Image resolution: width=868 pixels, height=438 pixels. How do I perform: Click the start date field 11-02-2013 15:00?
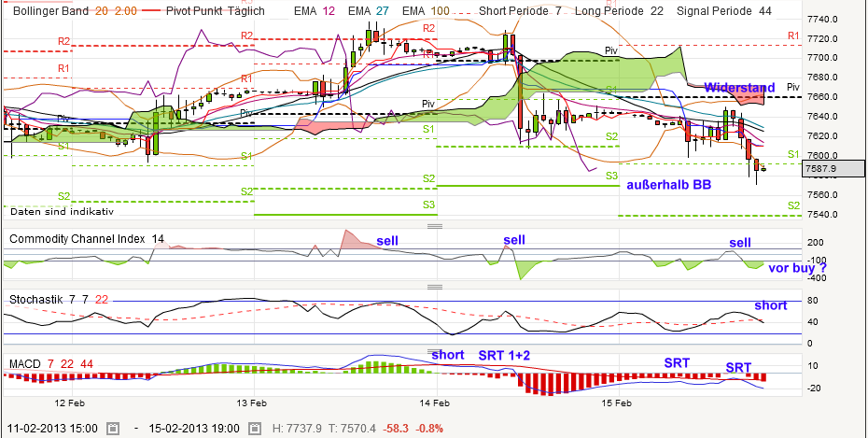click(x=51, y=429)
